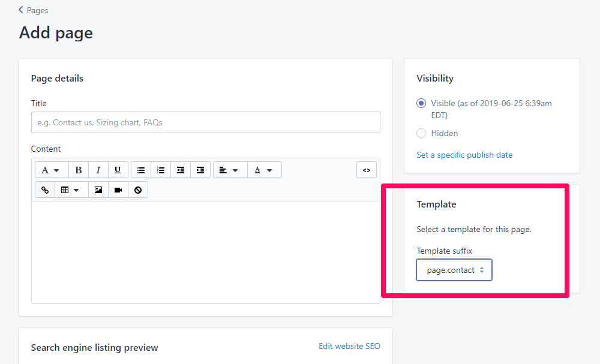Insert a numbered list
The width and height of the screenshot is (600, 364).
click(161, 170)
